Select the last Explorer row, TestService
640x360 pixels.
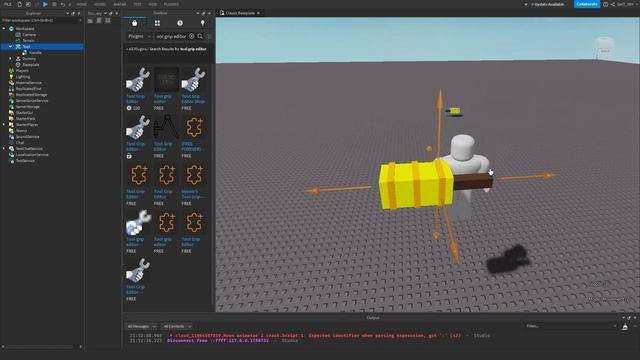click(25, 160)
